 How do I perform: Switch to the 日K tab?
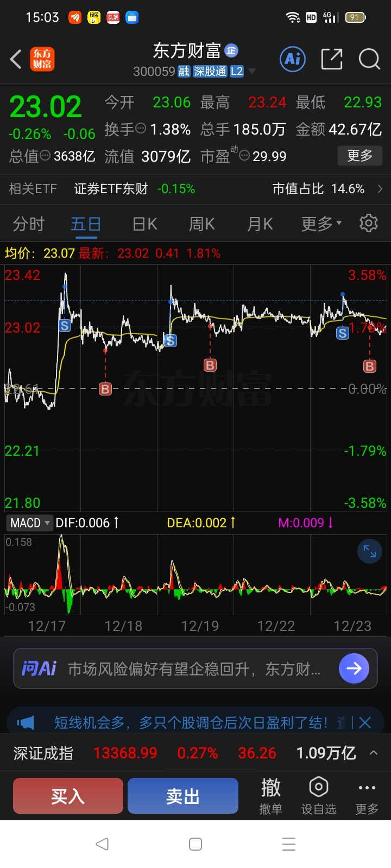coord(144,224)
